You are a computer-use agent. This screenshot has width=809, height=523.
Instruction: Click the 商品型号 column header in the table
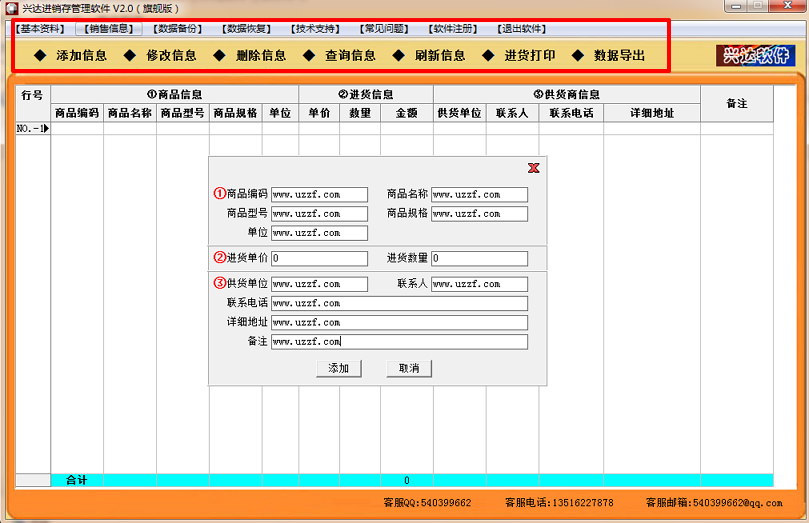coord(183,113)
